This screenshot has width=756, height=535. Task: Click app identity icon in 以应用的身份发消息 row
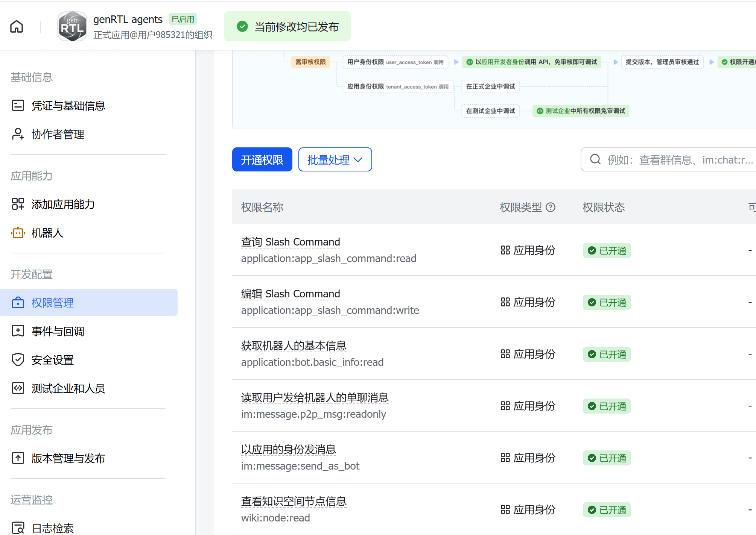click(x=505, y=458)
